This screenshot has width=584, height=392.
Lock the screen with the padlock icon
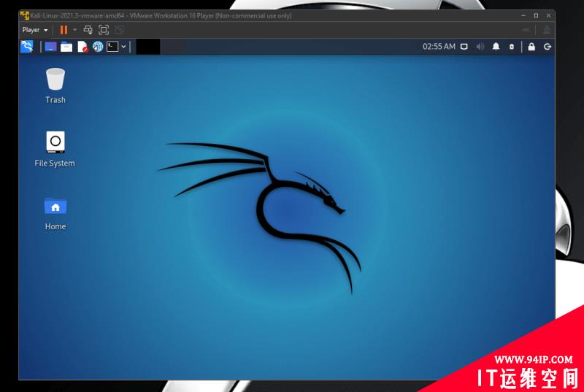click(531, 47)
